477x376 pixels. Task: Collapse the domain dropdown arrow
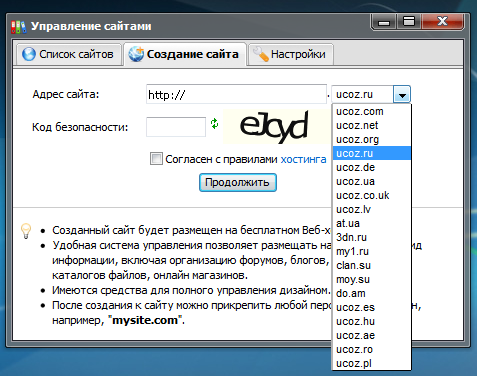(402, 94)
